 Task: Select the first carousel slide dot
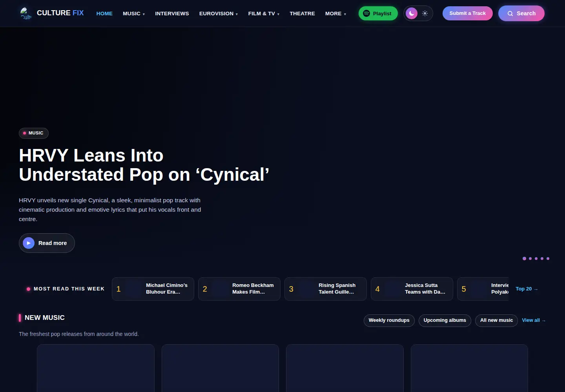click(x=524, y=258)
